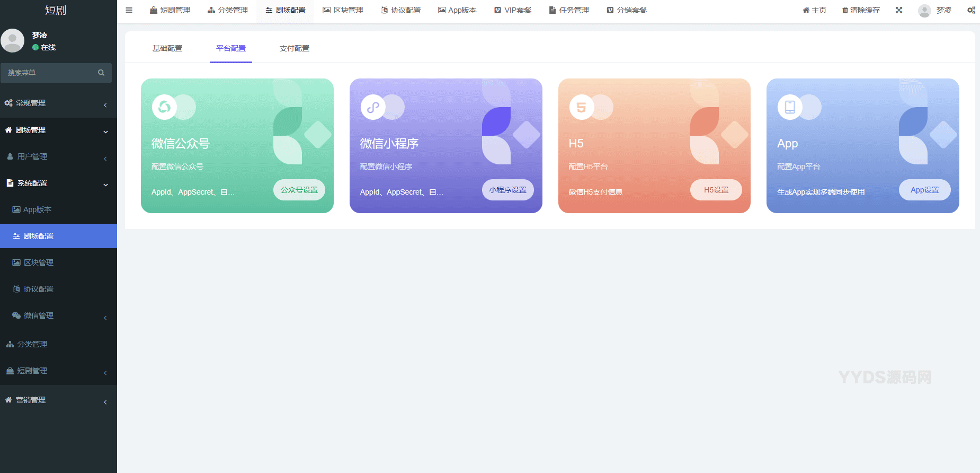Click the sidebar search magnifier icon
Viewport: 980px width, 473px height.
tap(101, 73)
